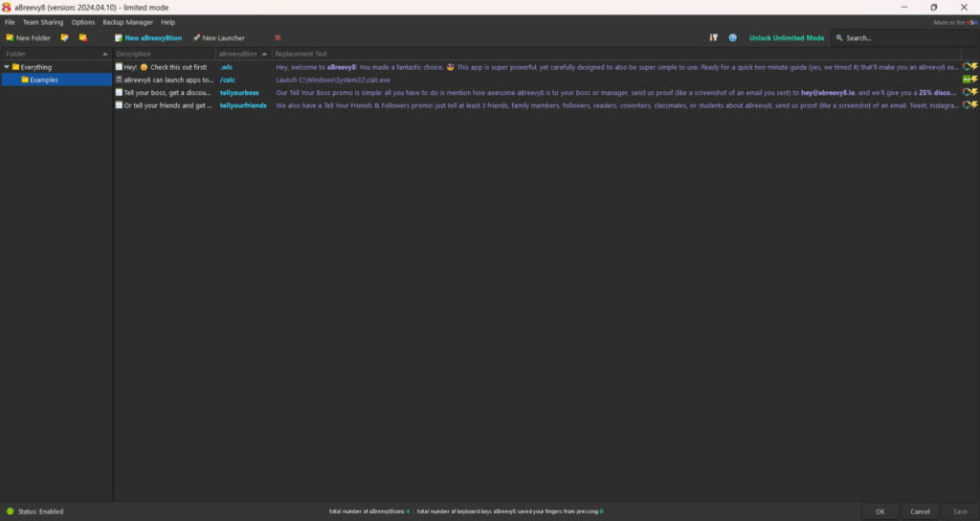
Task: Click the green status indicator dot
Action: pos(10,511)
